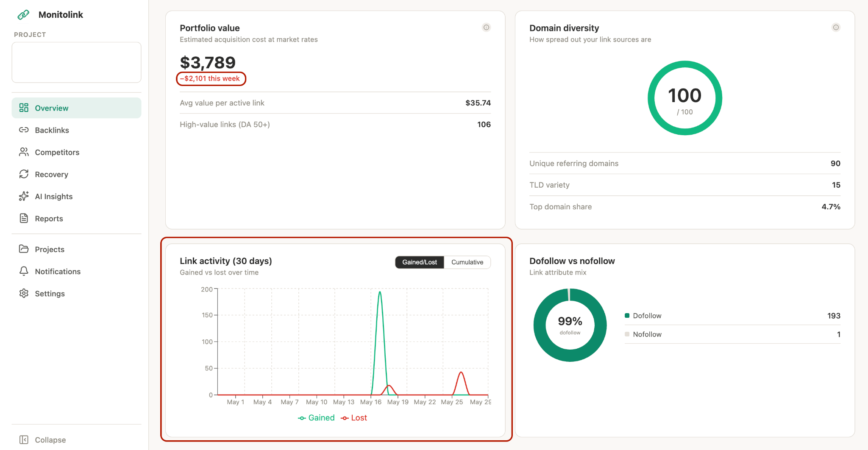The height and width of the screenshot is (450, 868).
Task: Click the Monitolink brand name
Action: click(x=61, y=15)
